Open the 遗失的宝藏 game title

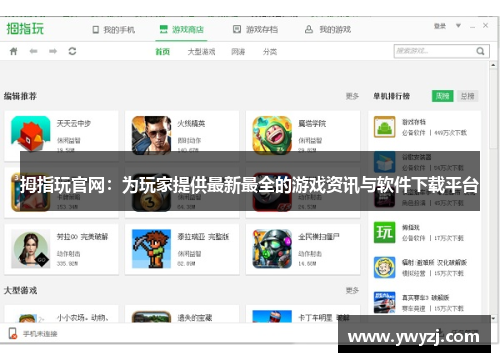pyautogui.click(x=195, y=318)
